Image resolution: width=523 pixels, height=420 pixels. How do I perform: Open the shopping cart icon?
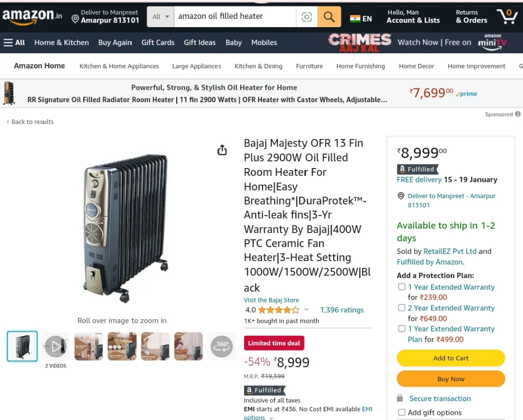pyautogui.click(x=507, y=16)
